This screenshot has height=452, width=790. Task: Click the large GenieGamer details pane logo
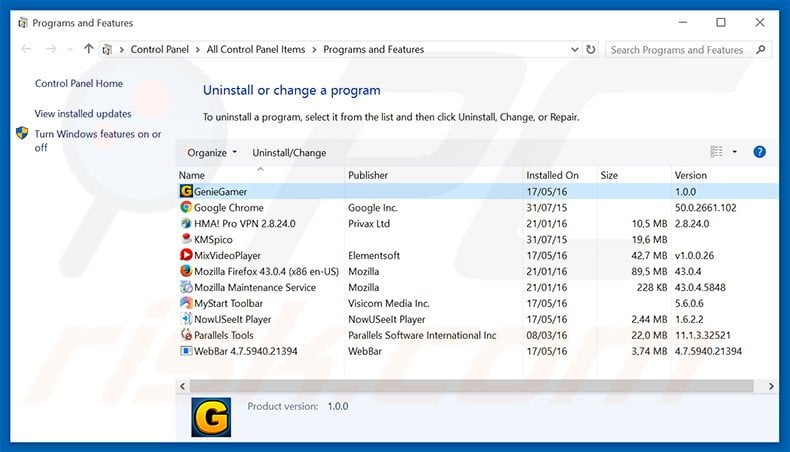coord(211,417)
